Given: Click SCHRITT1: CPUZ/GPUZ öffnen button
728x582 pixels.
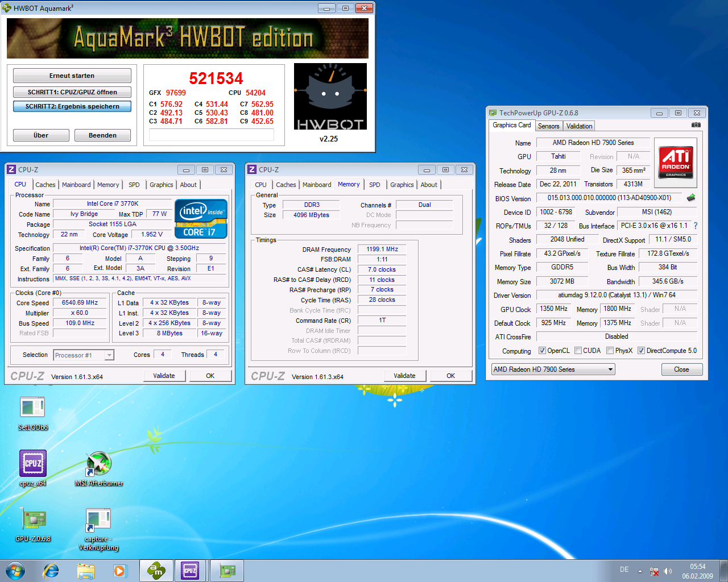Looking at the screenshot, I should (72, 92).
